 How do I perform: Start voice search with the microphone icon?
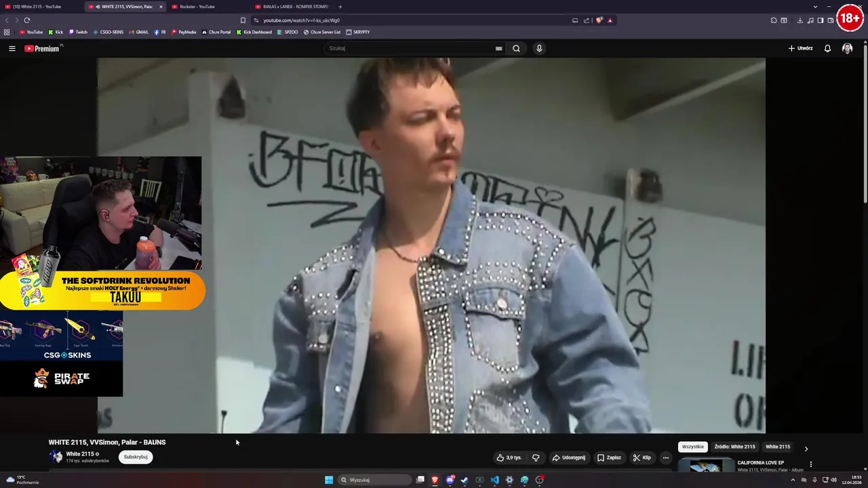pyautogui.click(x=539, y=48)
